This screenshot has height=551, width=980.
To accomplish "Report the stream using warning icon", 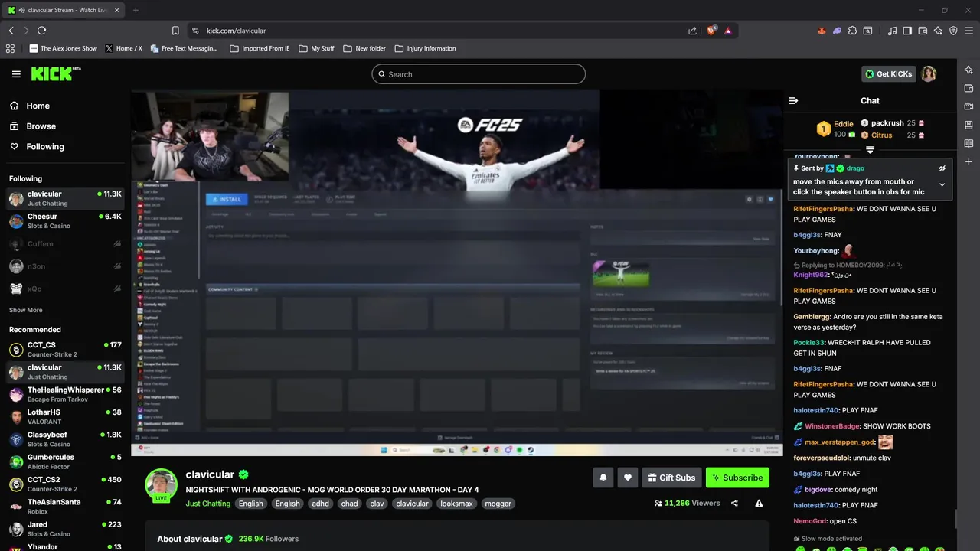I will (x=759, y=504).
